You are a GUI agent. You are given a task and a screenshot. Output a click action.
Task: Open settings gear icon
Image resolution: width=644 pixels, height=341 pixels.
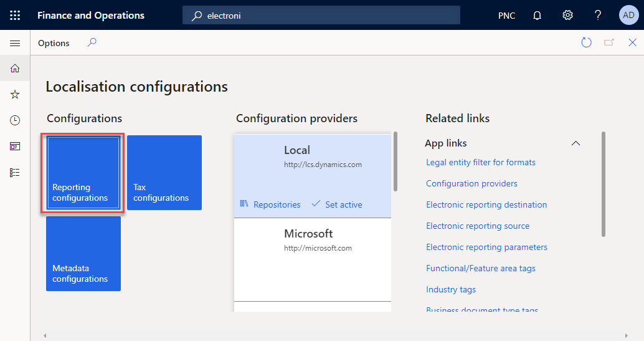click(567, 15)
